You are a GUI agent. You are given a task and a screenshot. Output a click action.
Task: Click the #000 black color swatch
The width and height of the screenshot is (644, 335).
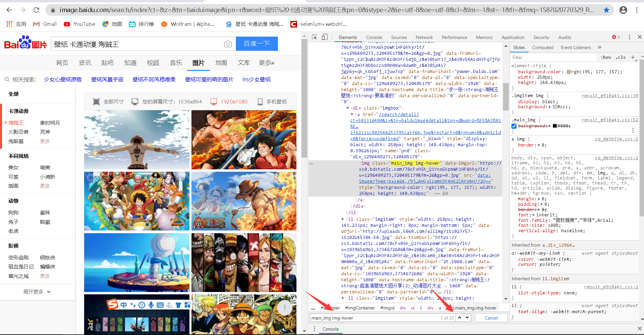(555, 126)
